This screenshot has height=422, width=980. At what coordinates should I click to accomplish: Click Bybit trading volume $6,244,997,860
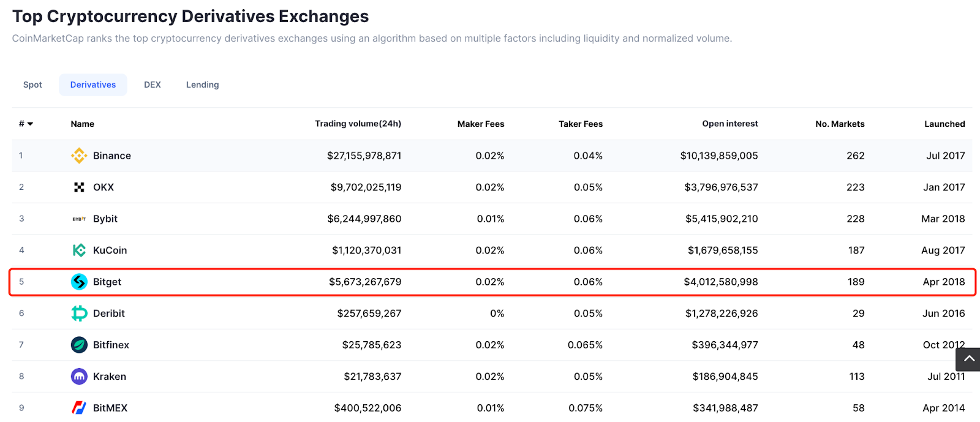pyautogui.click(x=364, y=219)
